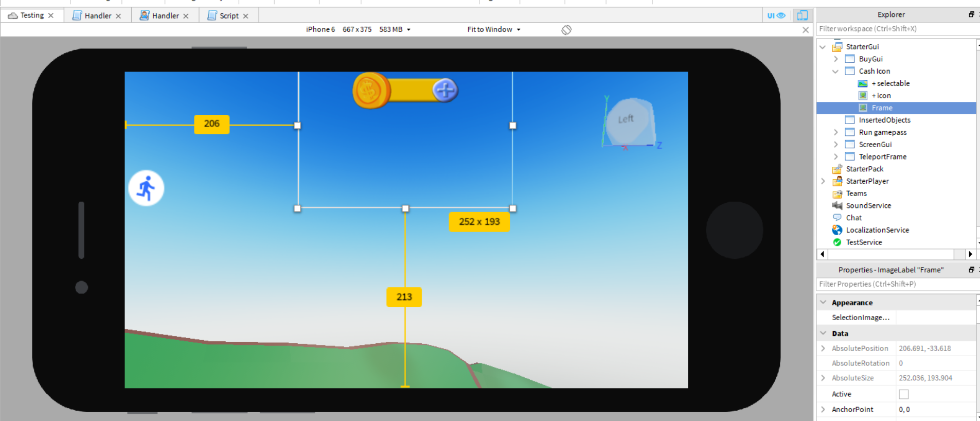Click the SoundService speaker icon
Viewport: 980px width, 421px height.
point(838,205)
